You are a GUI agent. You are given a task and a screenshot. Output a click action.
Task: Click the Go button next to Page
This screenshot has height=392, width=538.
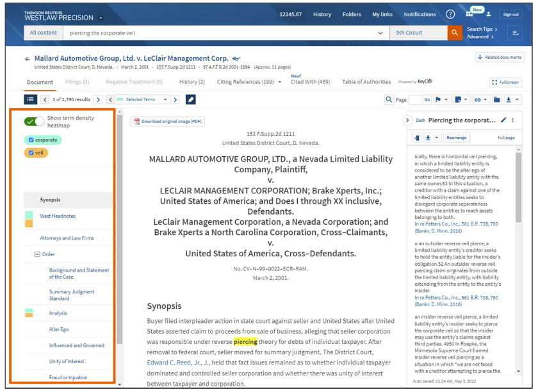(427, 99)
